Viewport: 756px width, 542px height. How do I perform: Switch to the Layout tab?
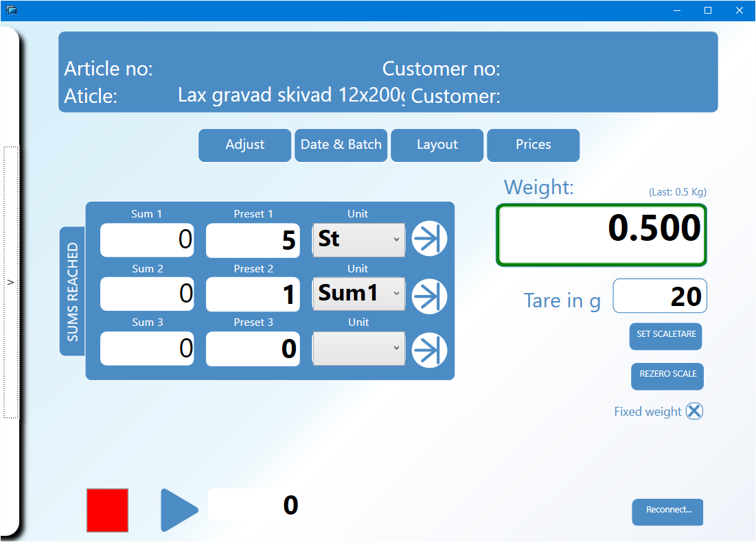[x=437, y=145]
